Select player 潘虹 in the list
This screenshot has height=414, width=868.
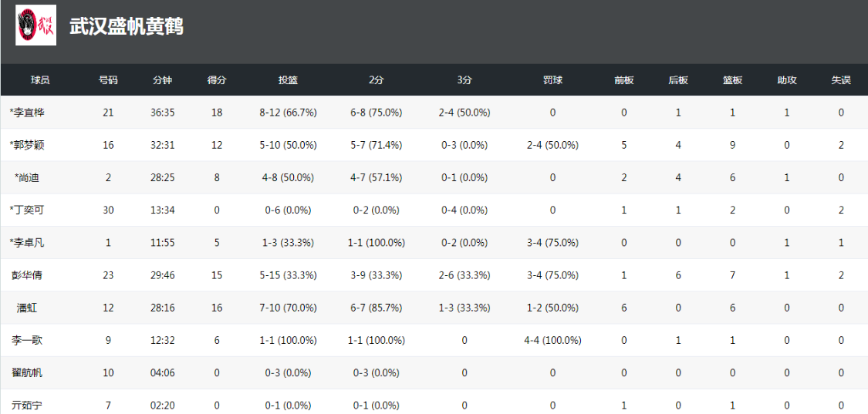[x=27, y=308]
